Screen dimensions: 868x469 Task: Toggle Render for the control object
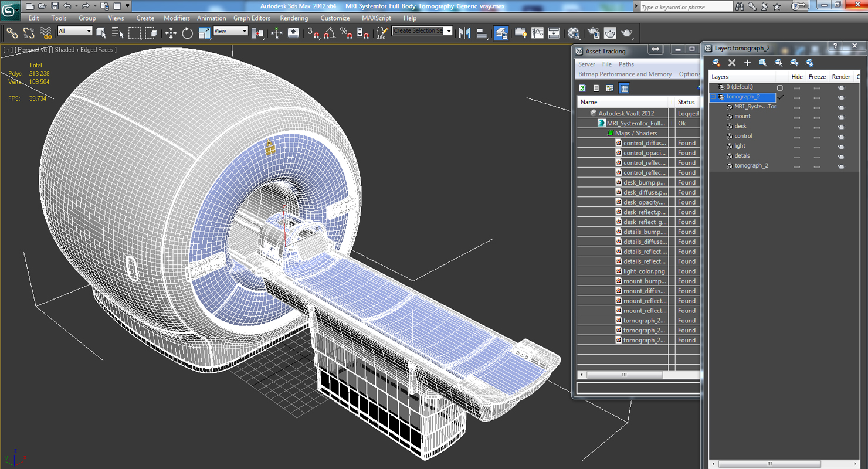(x=840, y=137)
